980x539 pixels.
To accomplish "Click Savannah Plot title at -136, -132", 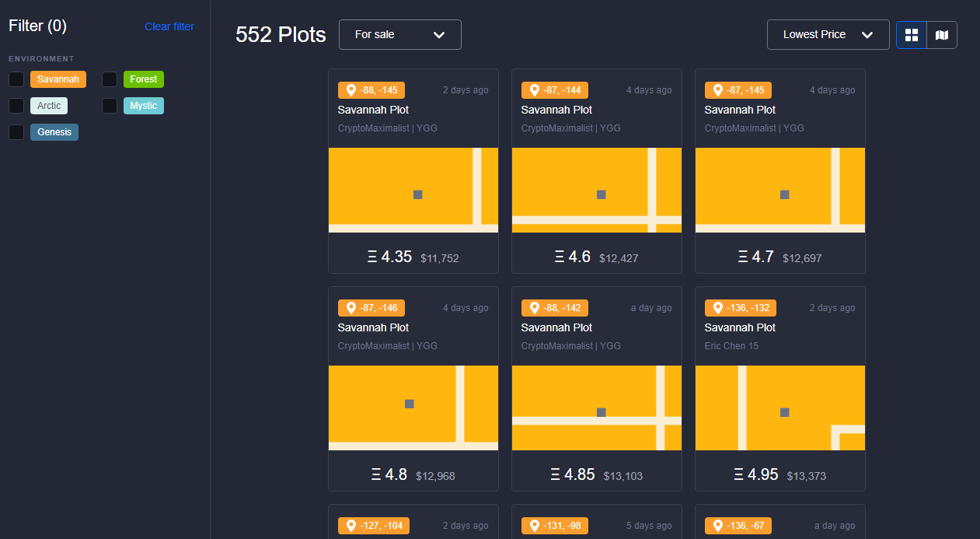I will point(740,327).
